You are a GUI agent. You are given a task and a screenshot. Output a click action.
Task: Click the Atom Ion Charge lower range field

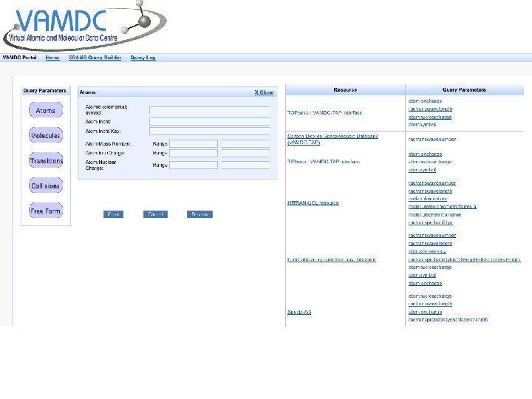tap(194, 154)
